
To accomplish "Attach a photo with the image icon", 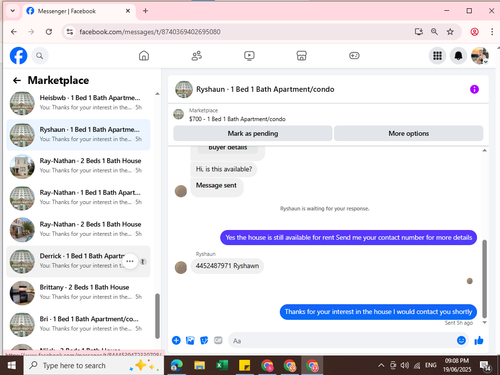I will tap(190, 340).
